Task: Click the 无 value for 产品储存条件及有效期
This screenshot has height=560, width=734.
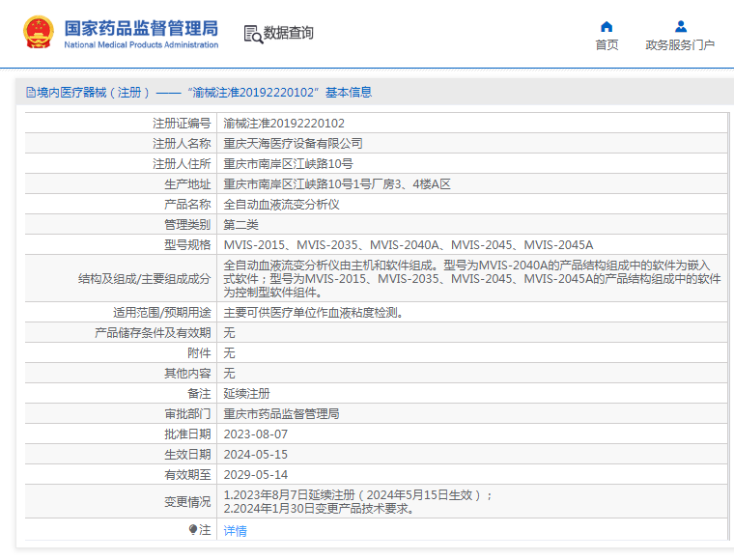Action: (x=229, y=333)
